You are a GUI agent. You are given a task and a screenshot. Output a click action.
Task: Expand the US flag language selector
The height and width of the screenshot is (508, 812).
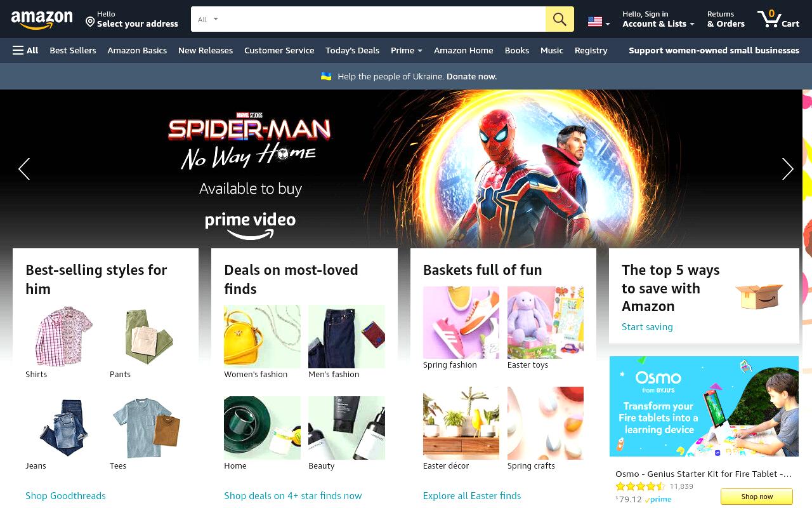coord(599,22)
